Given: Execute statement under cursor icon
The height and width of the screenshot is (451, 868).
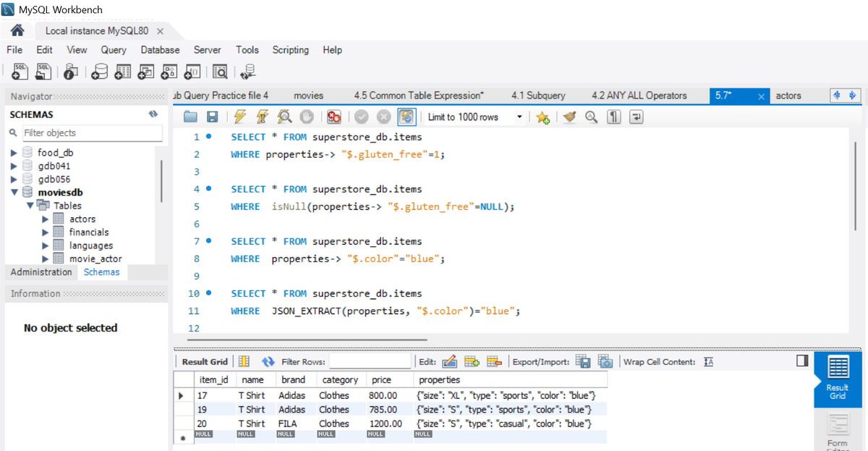Looking at the screenshot, I should [x=263, y=117].
